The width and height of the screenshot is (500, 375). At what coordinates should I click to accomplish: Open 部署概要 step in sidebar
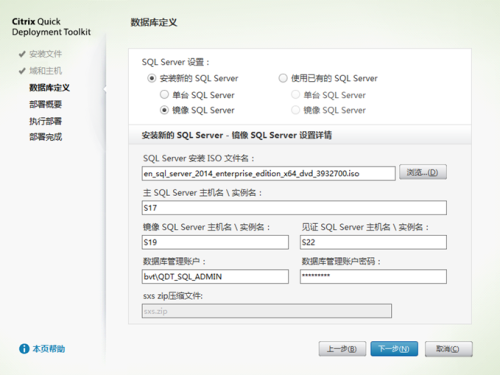pos(46,104)
